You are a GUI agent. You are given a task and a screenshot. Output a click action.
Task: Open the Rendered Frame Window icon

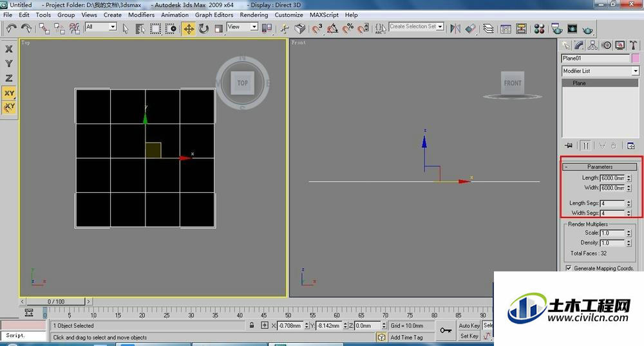tap(572, 29)
